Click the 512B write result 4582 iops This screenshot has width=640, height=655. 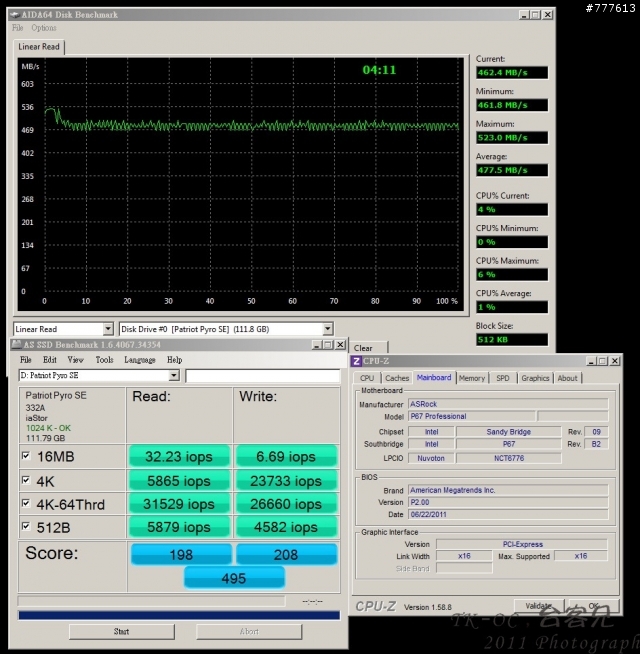pyautogui.click(x=286, y=527)
